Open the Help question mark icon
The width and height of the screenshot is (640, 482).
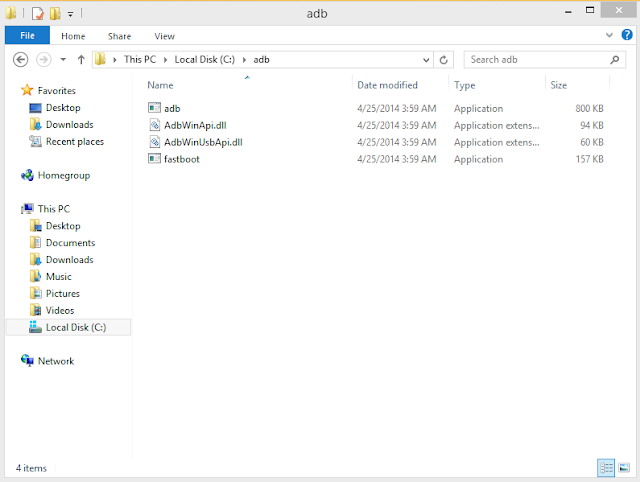[627, 35]
